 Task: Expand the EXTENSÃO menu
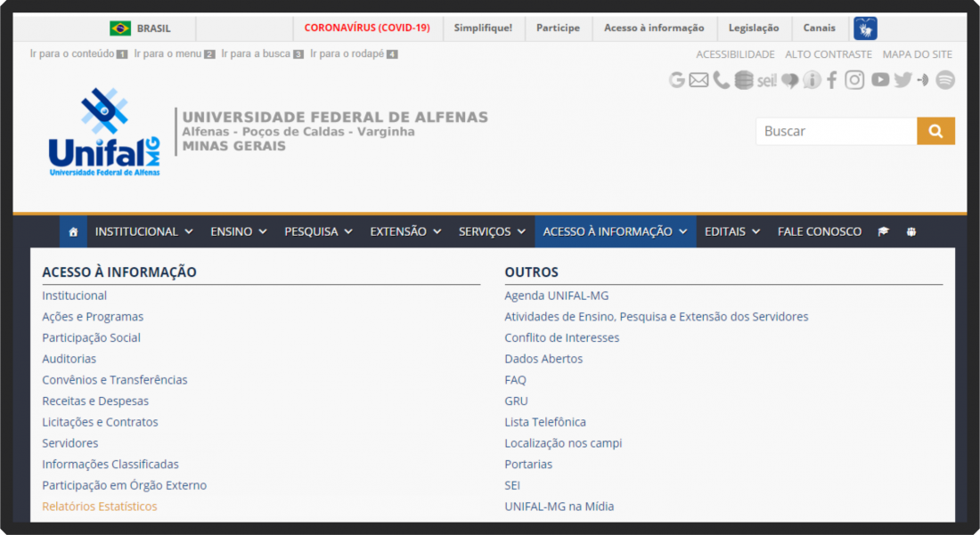tap(405, 231)
